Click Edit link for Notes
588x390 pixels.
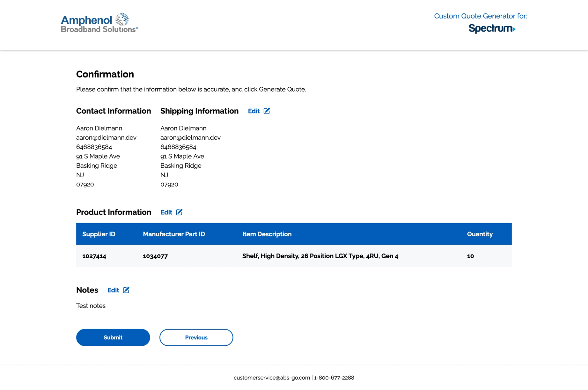113,290
